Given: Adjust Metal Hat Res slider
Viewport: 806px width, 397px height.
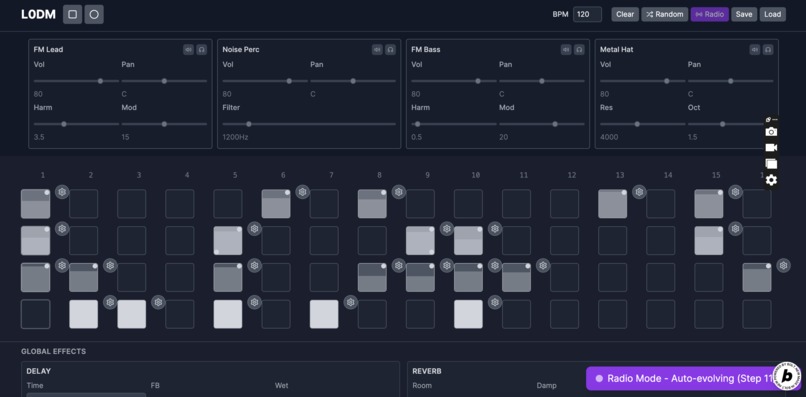Looking at the screenshot, I should [x=643, y=124].
